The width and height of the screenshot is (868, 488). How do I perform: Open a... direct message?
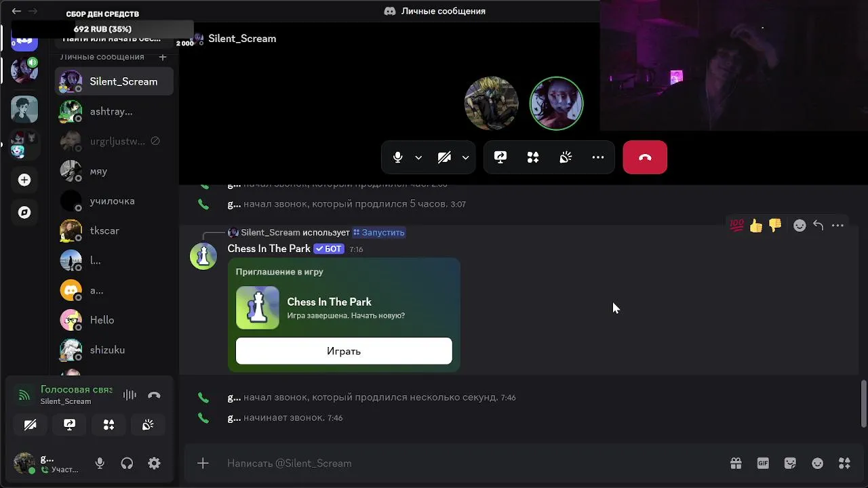114,290
